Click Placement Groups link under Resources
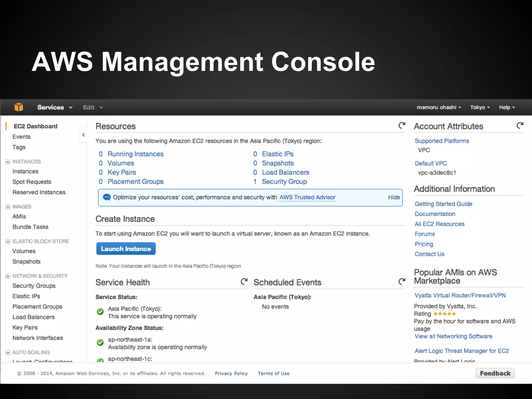The width and height of the screenshot is (532, 399). 136,182
